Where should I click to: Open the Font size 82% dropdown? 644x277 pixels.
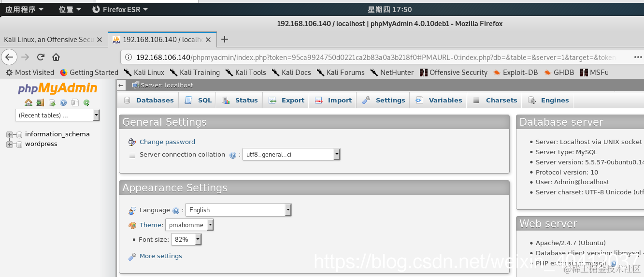[186, 239]
